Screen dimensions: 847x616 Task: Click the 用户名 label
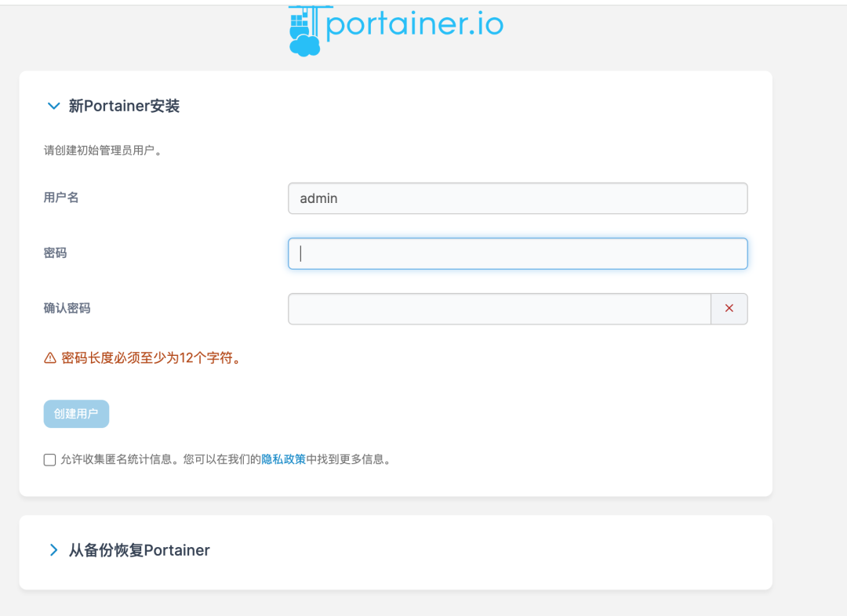(61, 197)
